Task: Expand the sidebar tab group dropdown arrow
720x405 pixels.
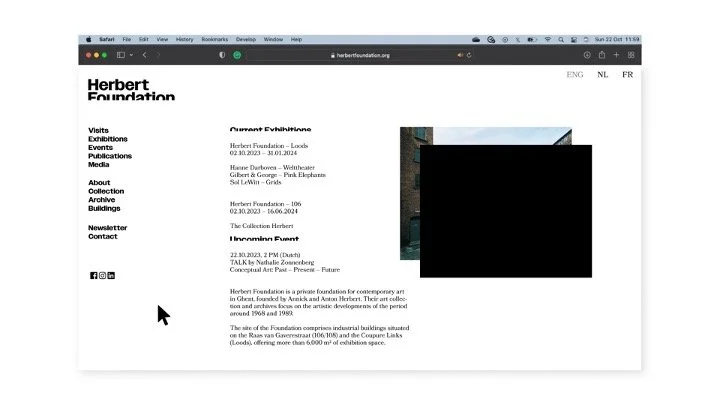Action: click(x=131, y=55)
